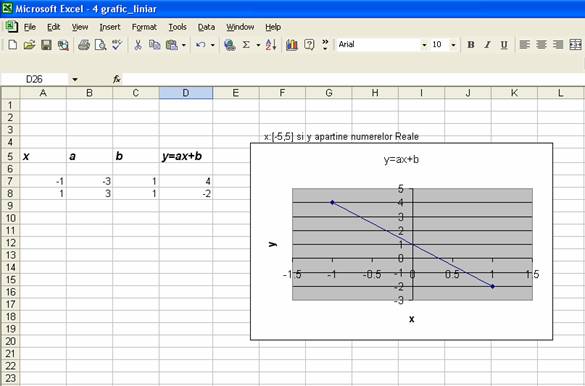The width and height of the screenshot is (585, 386).
Task: Open the Data menu
Action: [206, 27]
